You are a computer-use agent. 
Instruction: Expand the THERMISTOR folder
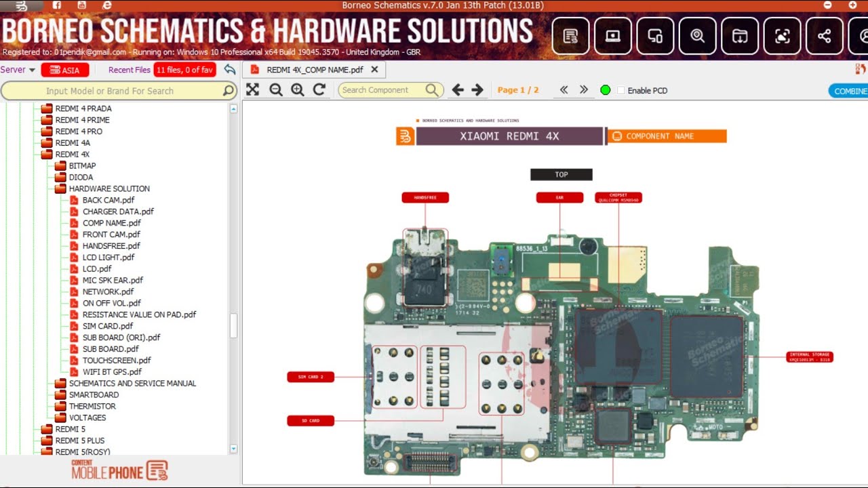(60, 407)
